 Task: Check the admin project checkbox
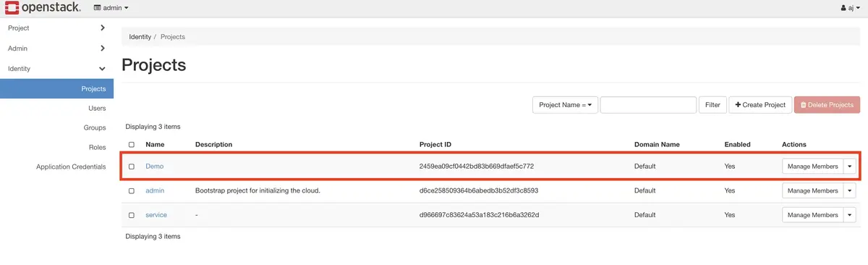tap(131, 191)
